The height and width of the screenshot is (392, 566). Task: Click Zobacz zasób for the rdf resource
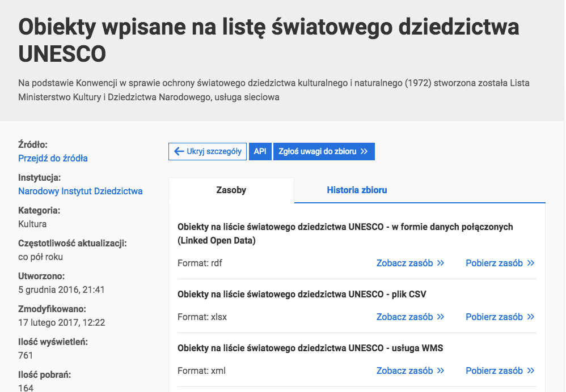(411, 263)
